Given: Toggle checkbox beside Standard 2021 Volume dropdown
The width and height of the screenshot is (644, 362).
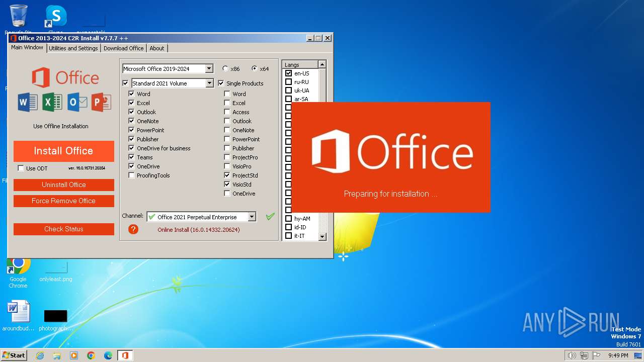Looking at the screenshot, I should [125, 83].
